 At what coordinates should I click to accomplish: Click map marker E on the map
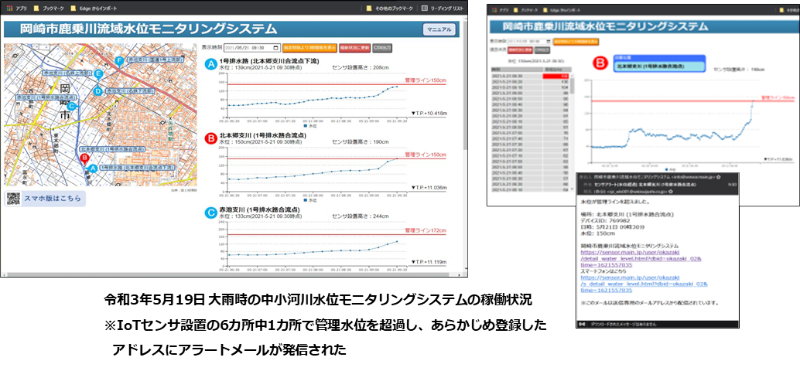tap(98, 74)
